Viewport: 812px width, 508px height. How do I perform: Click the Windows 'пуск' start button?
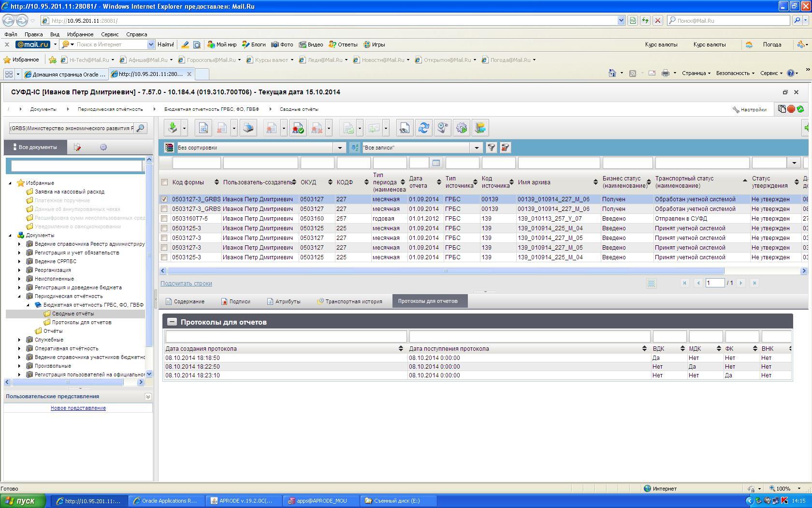click(x=23, y=501)
